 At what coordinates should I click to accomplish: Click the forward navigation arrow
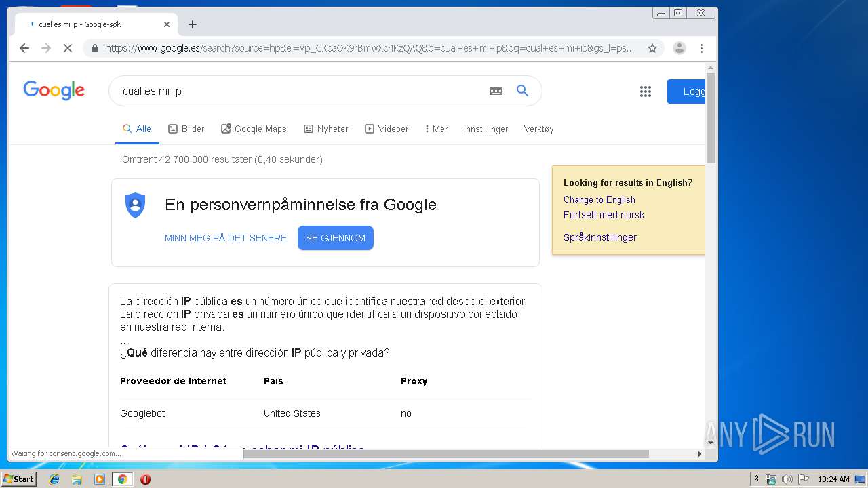click(46, 48)
